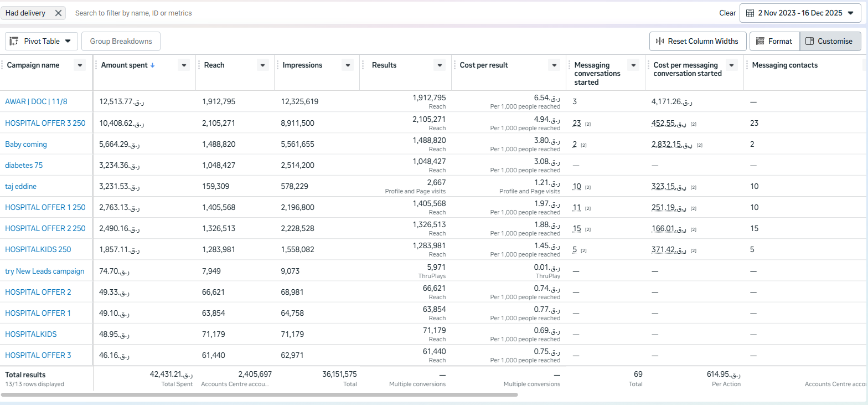Toggle Amount spent sort order arrow

153,65
